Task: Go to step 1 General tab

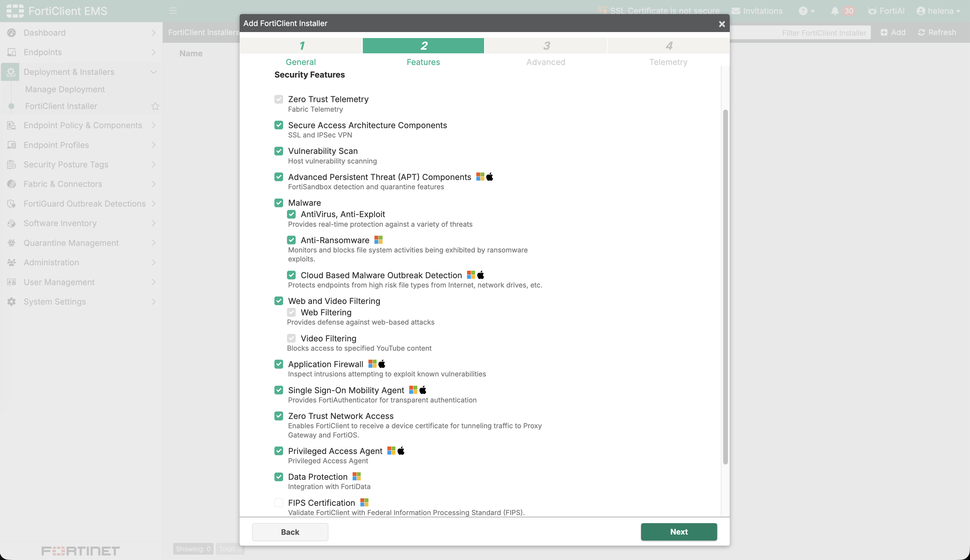Action: coord(301,53)
